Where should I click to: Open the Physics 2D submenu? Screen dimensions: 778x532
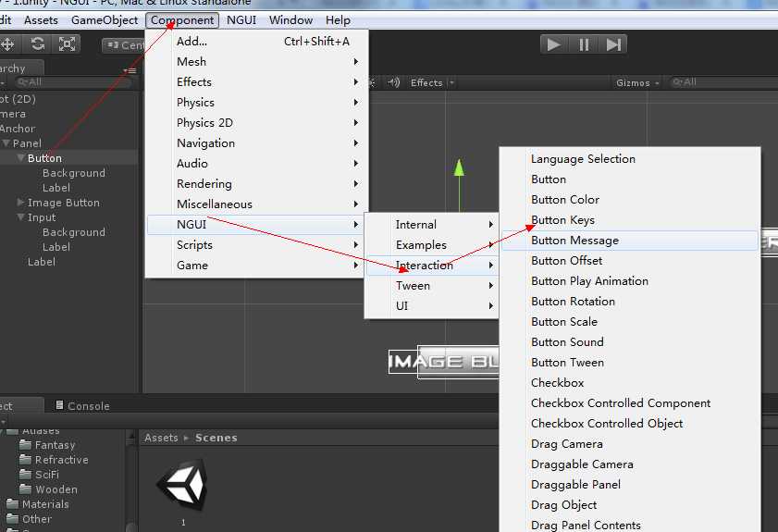pyautogui.click(x=257, y=122)
